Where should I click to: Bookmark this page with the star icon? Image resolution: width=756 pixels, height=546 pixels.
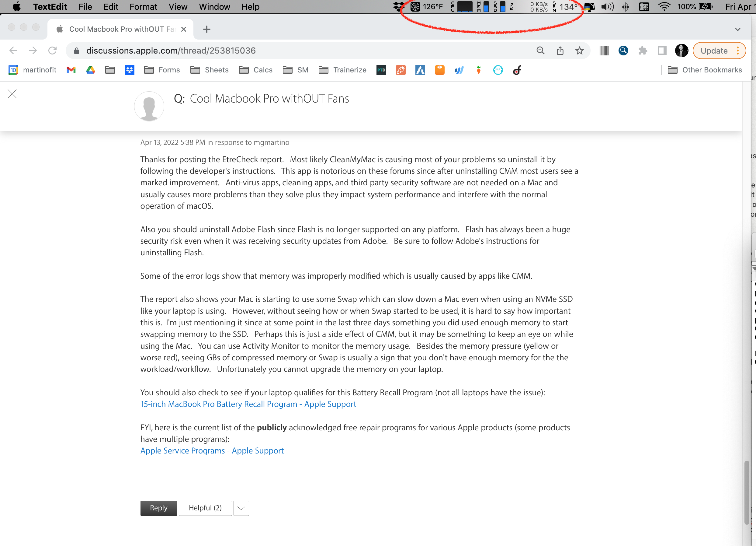point(579,51)
